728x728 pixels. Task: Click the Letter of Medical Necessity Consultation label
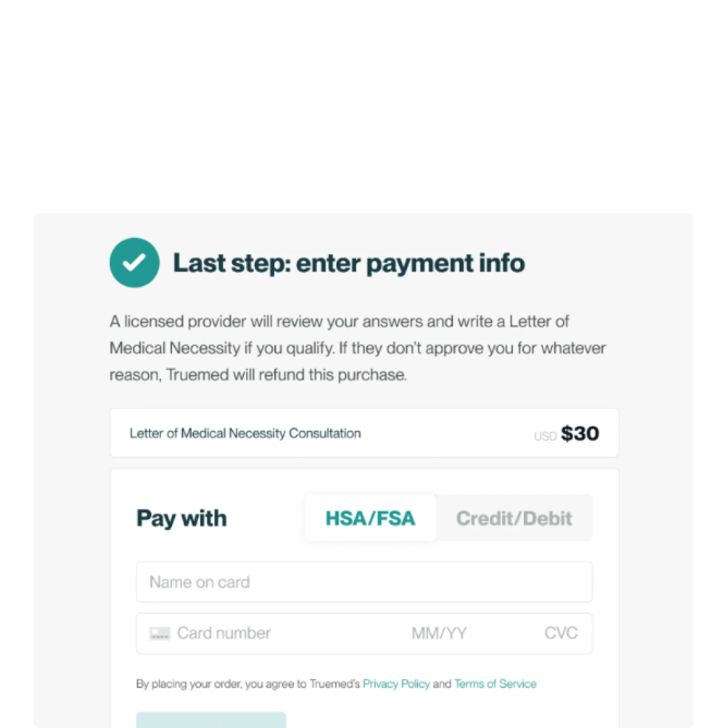tap(245, 433)
